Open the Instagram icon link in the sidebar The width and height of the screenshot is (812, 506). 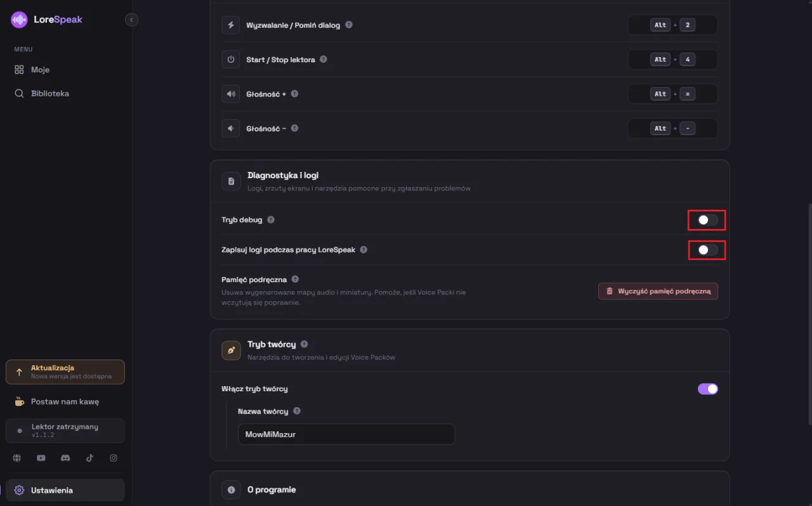pyautogui.click(x=114, y=458)
